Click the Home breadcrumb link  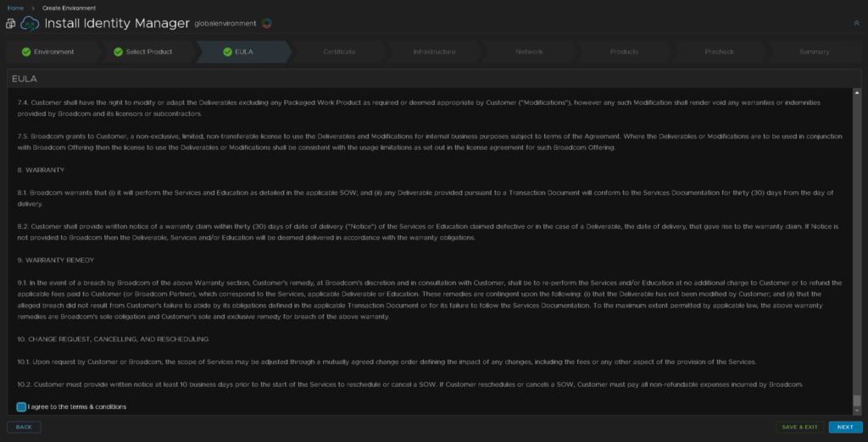(x=15, y=8)
